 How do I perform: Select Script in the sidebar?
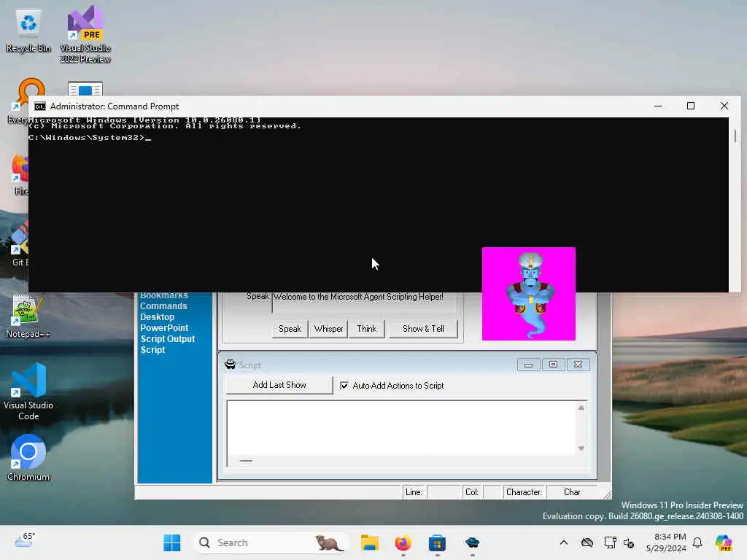click(153, 350)
